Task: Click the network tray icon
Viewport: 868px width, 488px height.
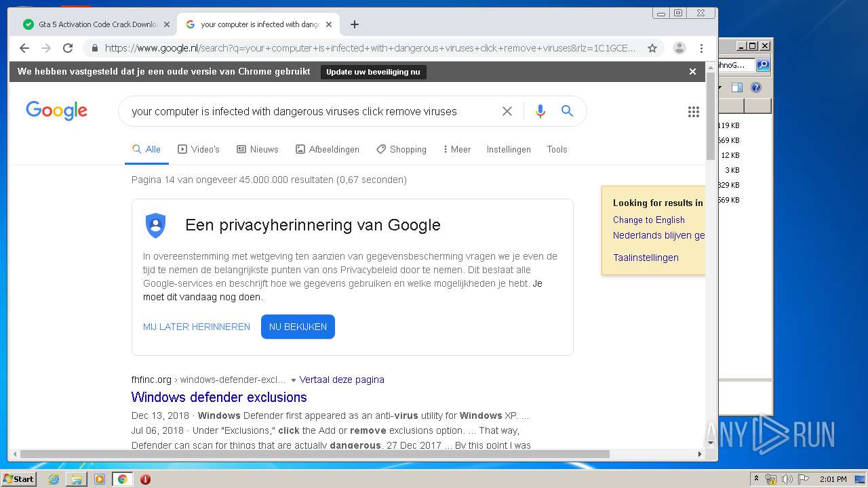Action: tap(771, 479)
